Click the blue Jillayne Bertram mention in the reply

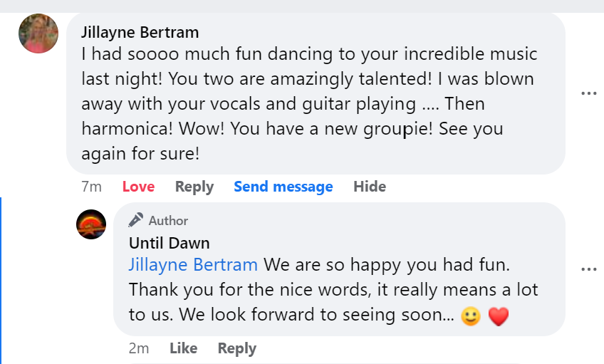click(193, 265)
